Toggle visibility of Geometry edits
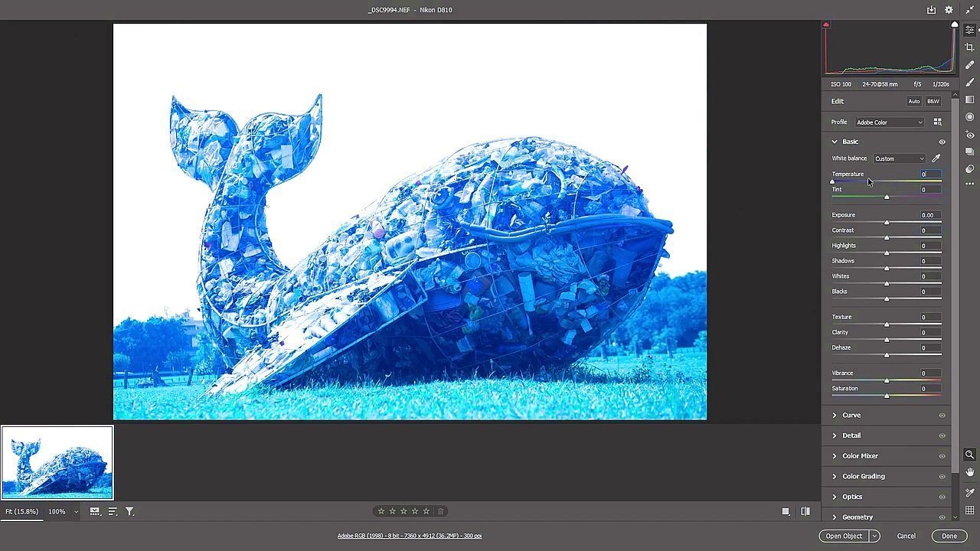Image resolution: width=980 pixels, height=551 pixels. coord(942,517)
